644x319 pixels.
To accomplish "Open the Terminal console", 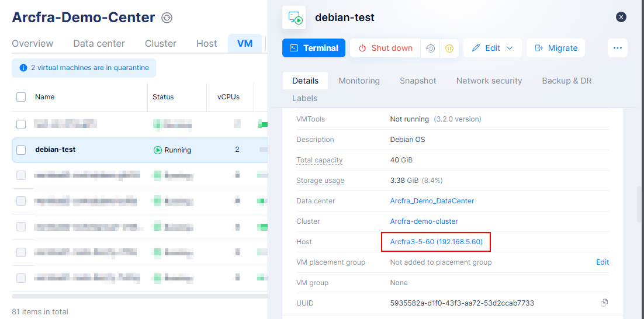I will click(314, 48).
